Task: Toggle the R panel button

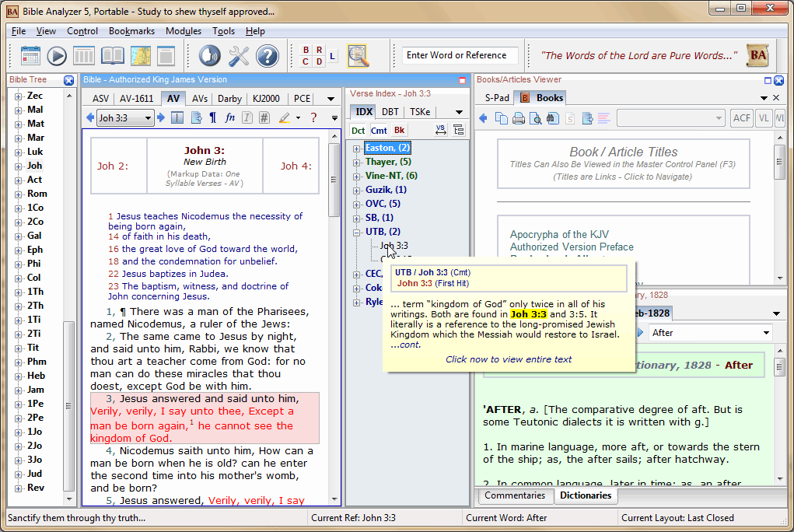Action: (319, 50)
